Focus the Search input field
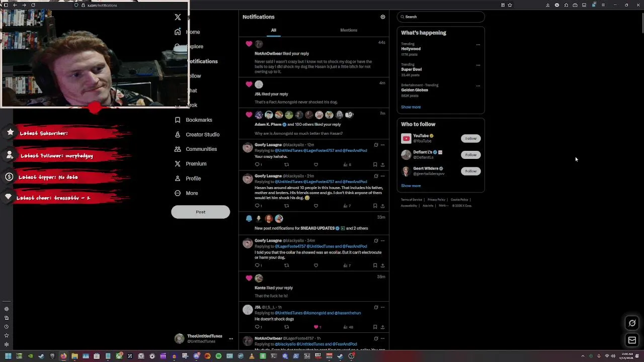The width and height of the screenshot is (644, 362). [440, 17]
